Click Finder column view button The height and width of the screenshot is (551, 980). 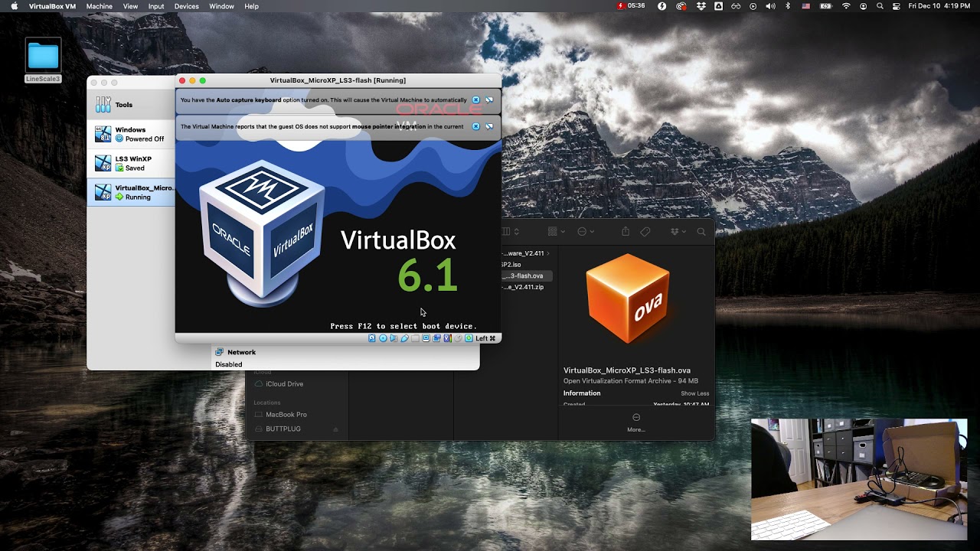point(507,231)
